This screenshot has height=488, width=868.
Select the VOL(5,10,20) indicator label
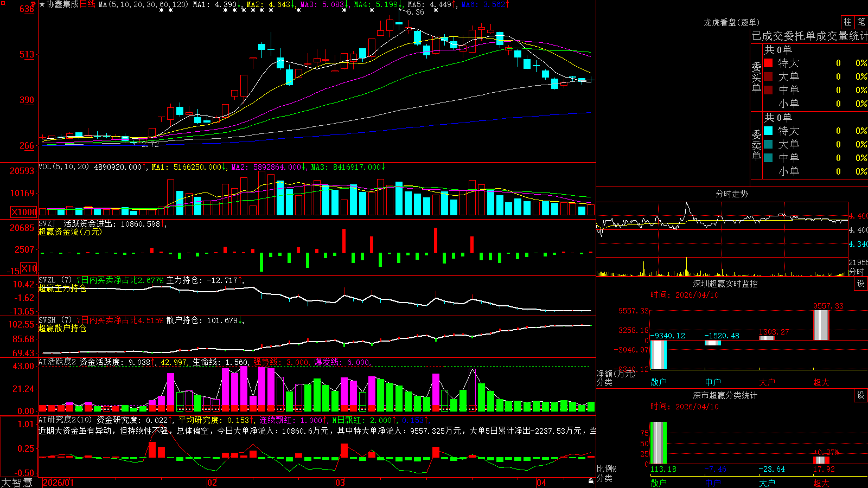pyautogui.click(x=63, y=167)
